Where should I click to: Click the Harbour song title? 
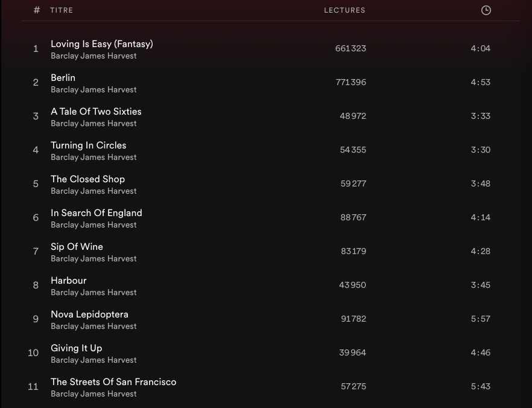[69, 281]
